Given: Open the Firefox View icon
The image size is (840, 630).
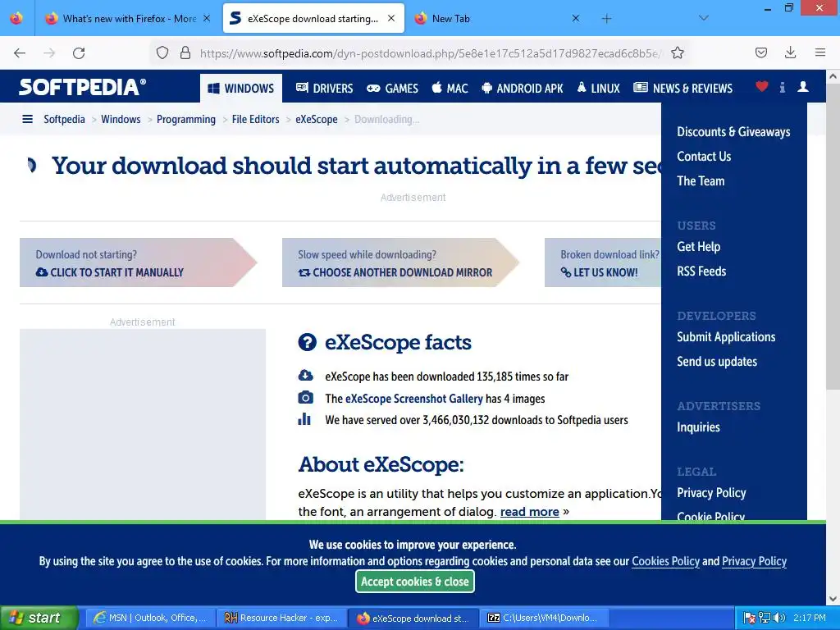Looking at the screenshot, I should click(x=16, y=18).
